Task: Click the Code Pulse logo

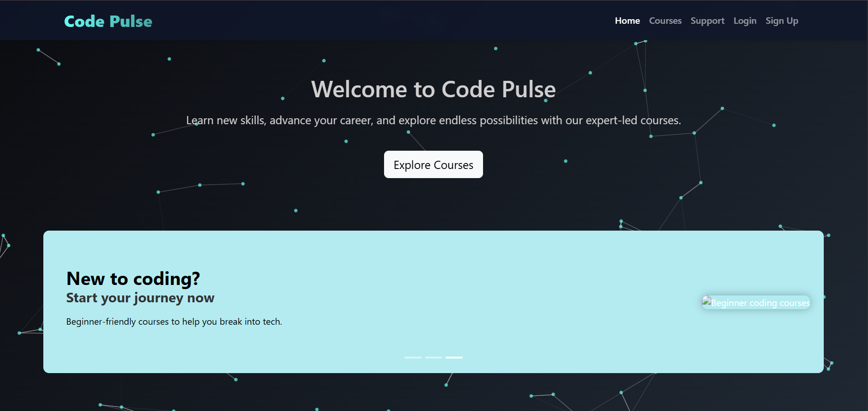Action: coord(108,21)
